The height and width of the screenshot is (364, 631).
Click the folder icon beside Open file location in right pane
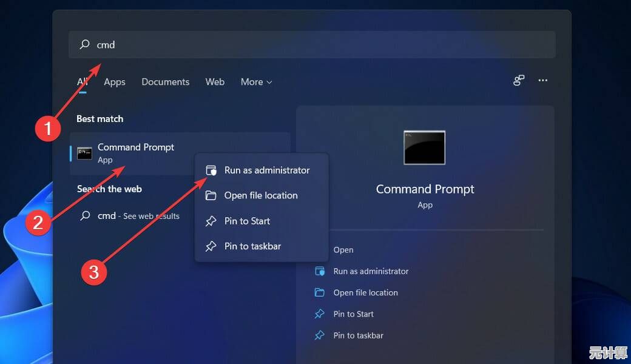(x=320, y=292)
